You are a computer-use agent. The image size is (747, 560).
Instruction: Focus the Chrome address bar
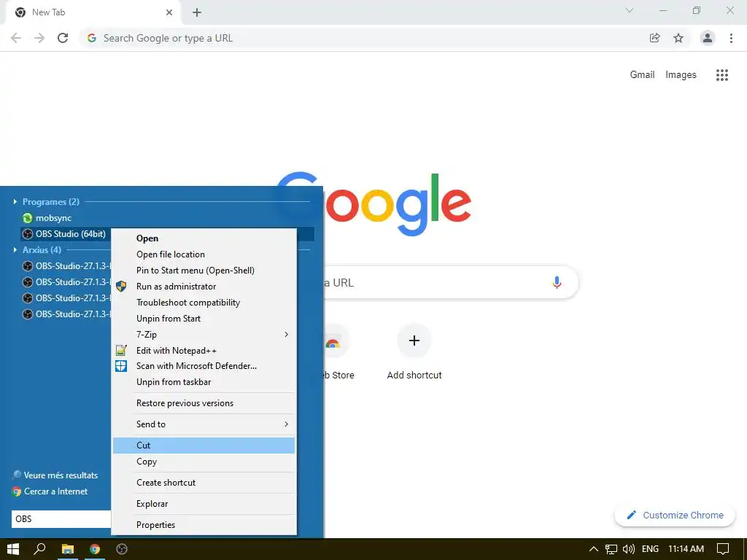click(363, 38)
